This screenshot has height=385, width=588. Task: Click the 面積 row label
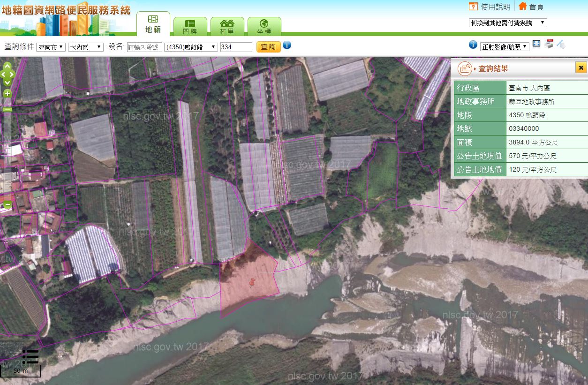pyautogui.click(x=480, y=142)
